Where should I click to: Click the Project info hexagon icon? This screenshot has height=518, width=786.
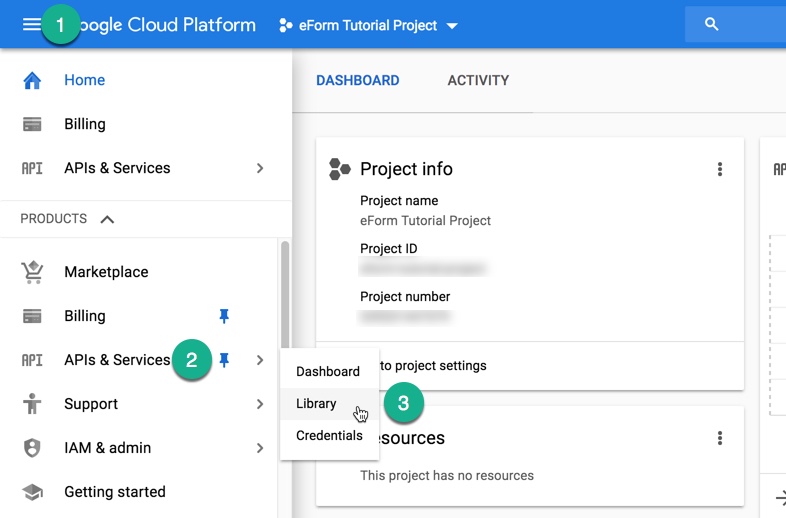[x=339, y=169]
